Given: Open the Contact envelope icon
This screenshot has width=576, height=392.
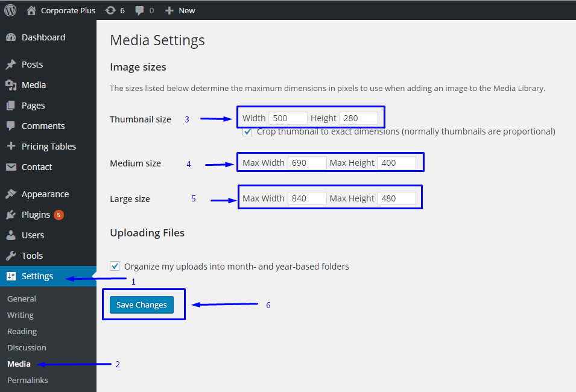Looking at the screenshot, I should (x=11, y=167).
